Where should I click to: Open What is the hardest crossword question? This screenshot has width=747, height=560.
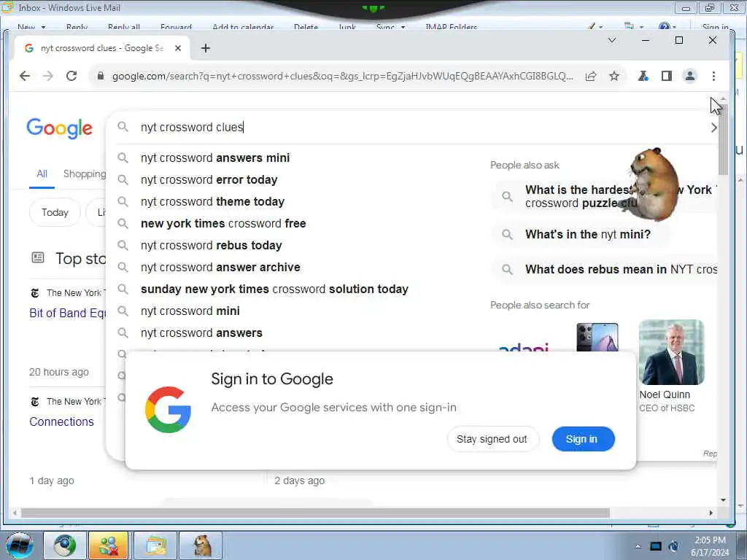click(x=605, y=196)
